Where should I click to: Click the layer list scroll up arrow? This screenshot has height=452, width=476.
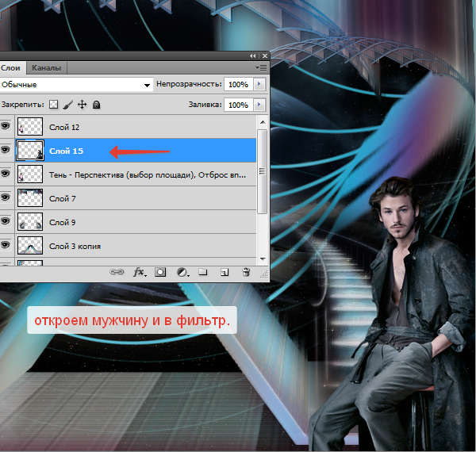click(x=263, y=122)
